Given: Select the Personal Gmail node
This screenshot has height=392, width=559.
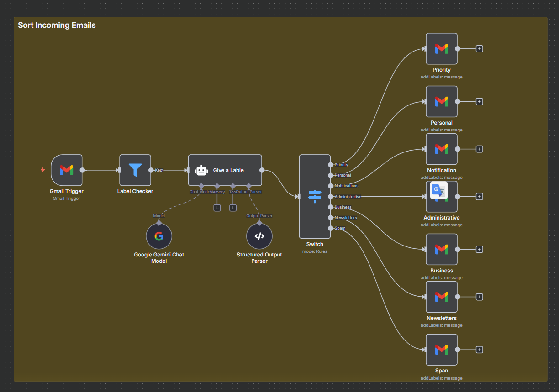Looking at the screenshot, I should (441, 101).
